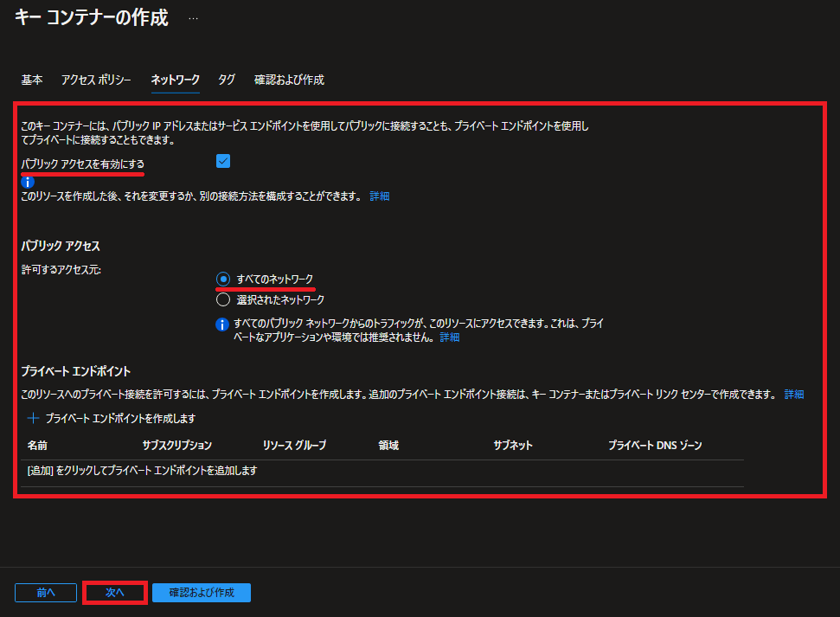This screenshot has width=840, height=617.
Task: Open 詳細 link after このリソースを作成した後 text
Action: pos(379,196)
